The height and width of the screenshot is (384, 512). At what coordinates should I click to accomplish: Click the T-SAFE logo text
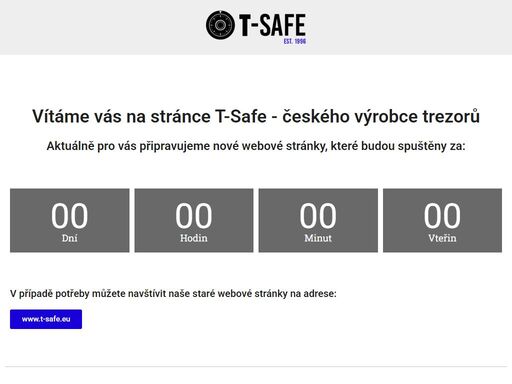[272, 25]
